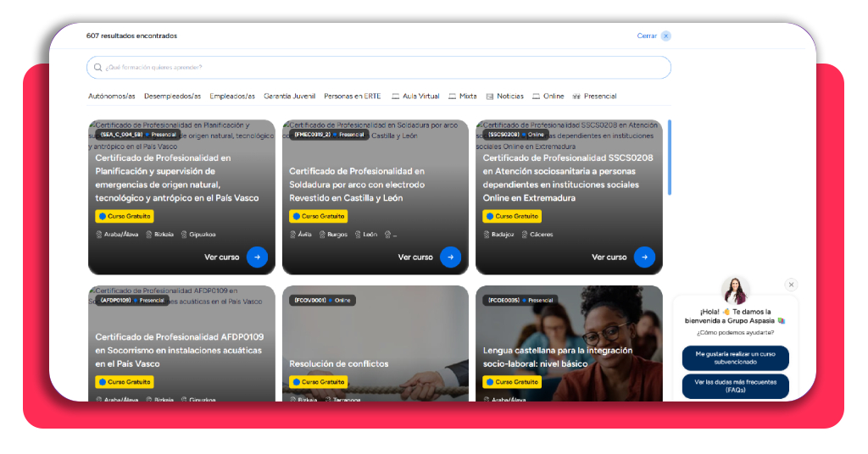Click the course search input field

click(x=379, y=68)
